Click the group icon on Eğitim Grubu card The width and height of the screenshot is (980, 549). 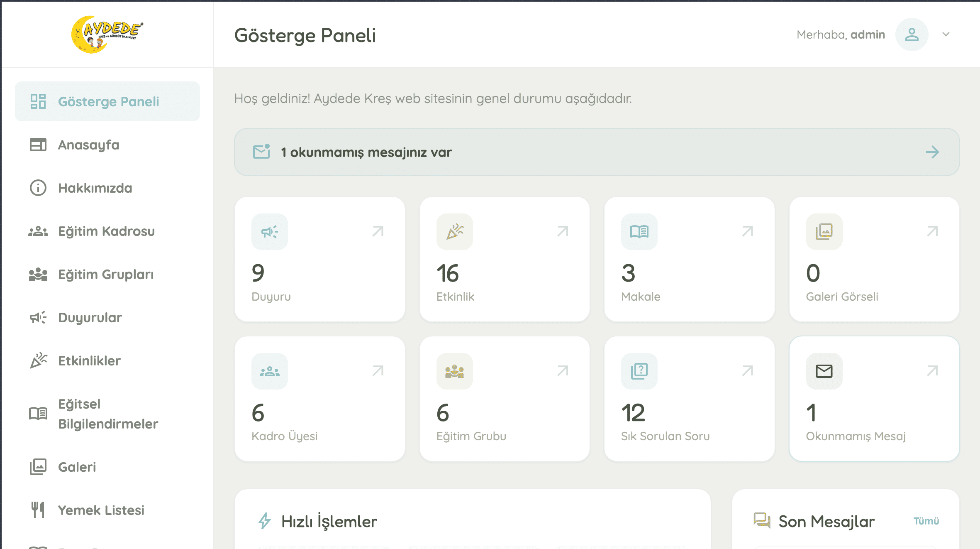click(455, 371)
